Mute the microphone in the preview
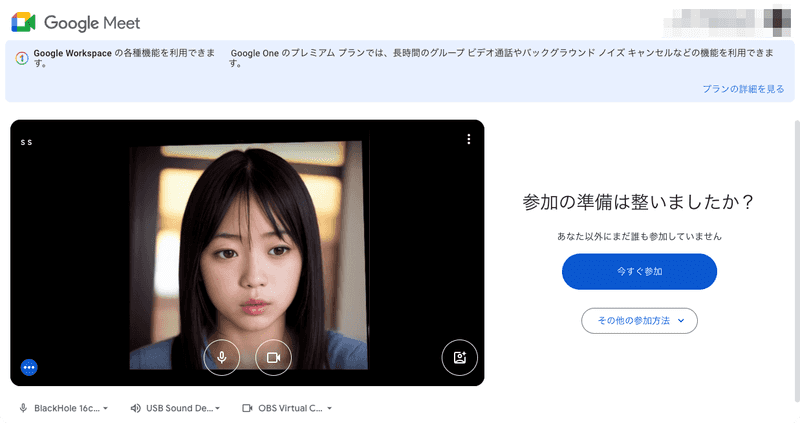Screen dimensions: 800x423 click(221, 357)
